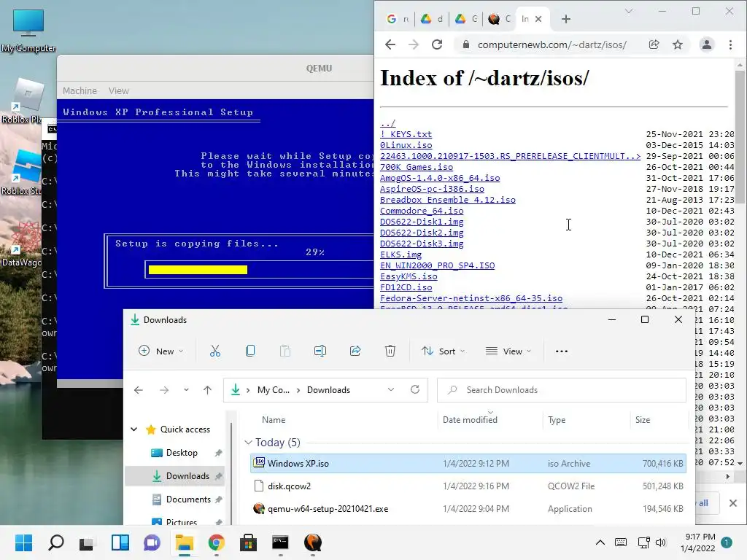This screenshot has height=560, width=747.
Task: Open the Commodore_64.iso link
Action: tap(422, 211)
